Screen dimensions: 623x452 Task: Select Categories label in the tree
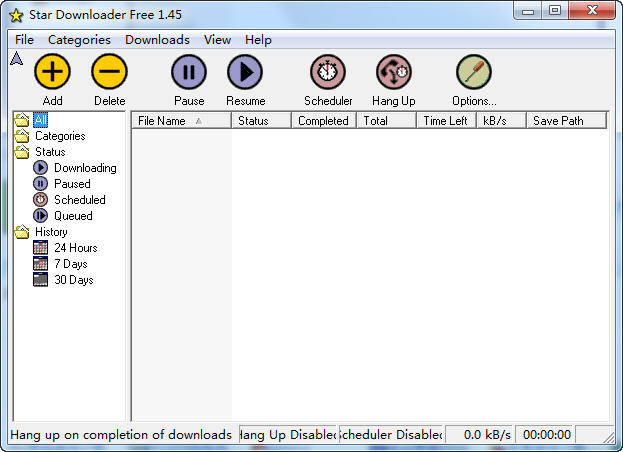pyautogui.click(x=60, y=136)
